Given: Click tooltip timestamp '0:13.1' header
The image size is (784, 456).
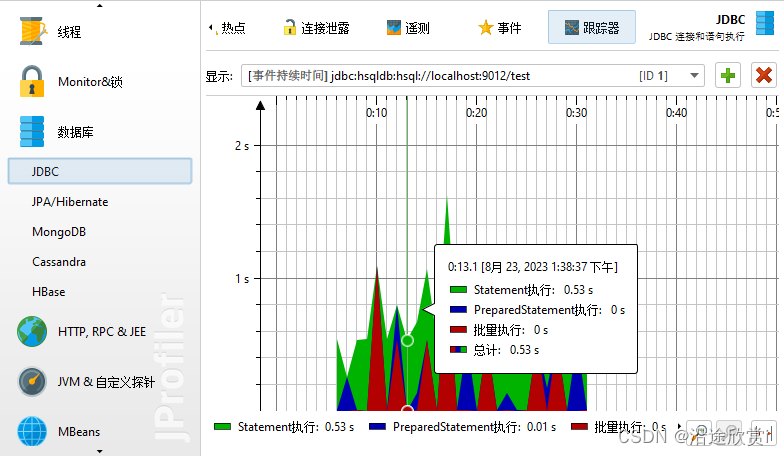Looking at the screenshot, I should tap(532, 267).
